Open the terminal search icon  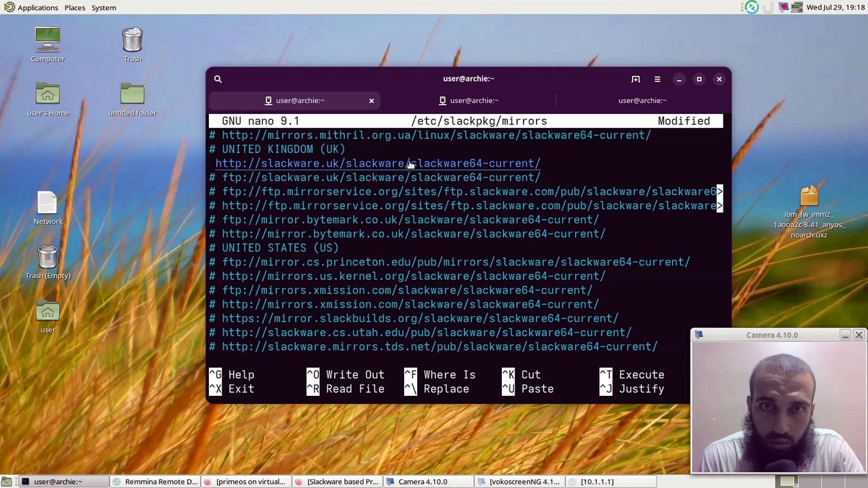point(218,79)
